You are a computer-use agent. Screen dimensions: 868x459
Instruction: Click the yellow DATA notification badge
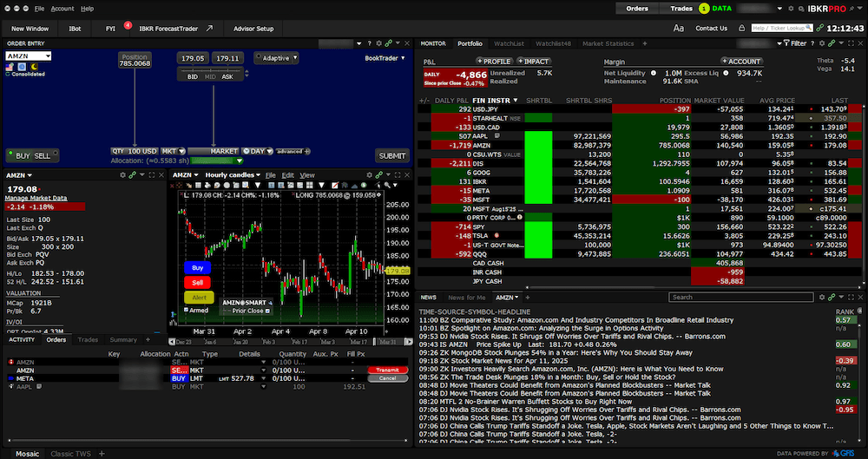coord(704,9)
